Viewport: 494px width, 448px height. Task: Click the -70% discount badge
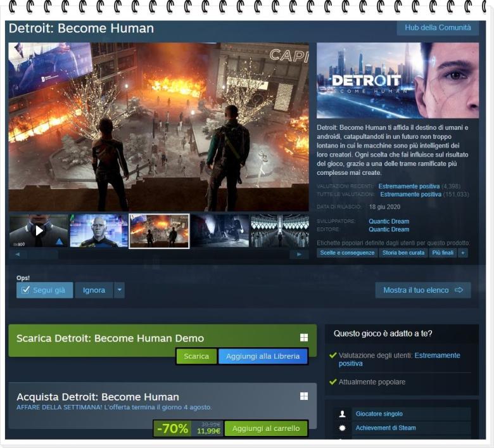[172, 428]
